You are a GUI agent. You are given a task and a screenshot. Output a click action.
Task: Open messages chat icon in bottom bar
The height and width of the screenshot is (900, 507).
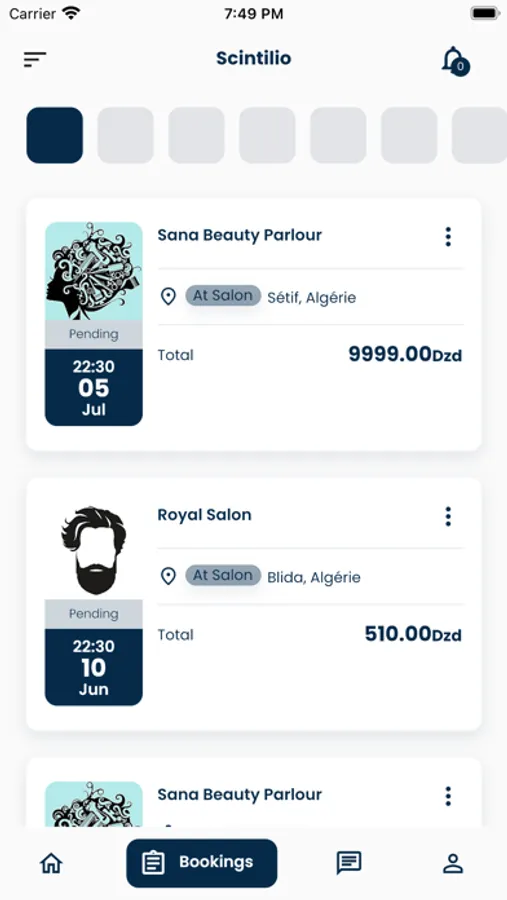(349, 863)
